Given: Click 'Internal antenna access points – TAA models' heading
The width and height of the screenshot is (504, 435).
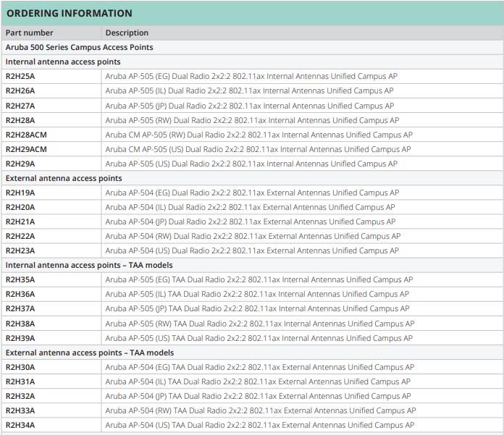Looking at the screenshot, I should click(89, 265).
